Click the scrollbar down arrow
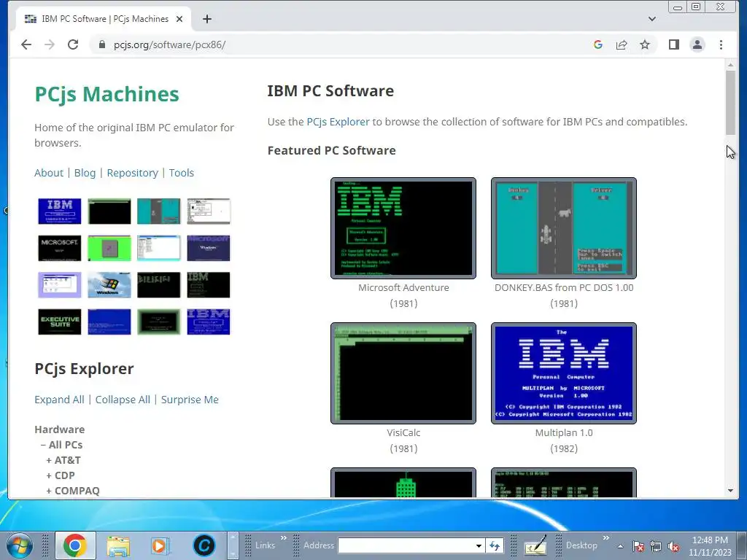Viewport: 747px width, 560px height. click(x=730, y=491)
